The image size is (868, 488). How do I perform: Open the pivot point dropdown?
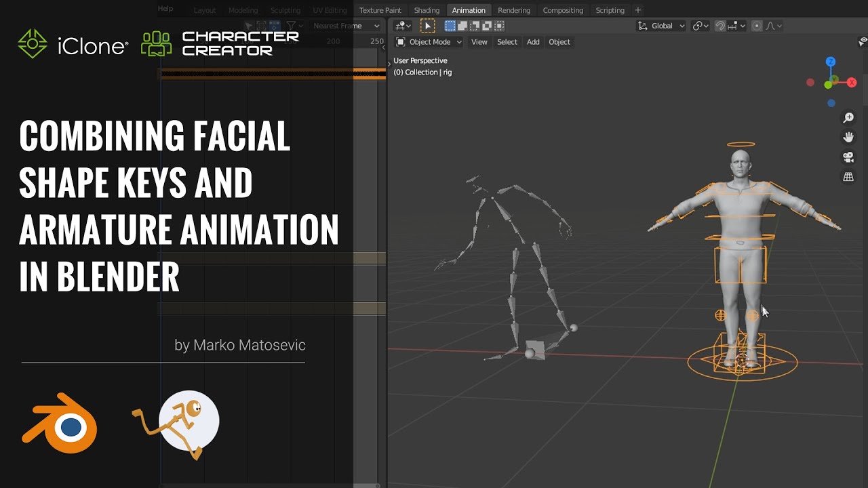700,26
